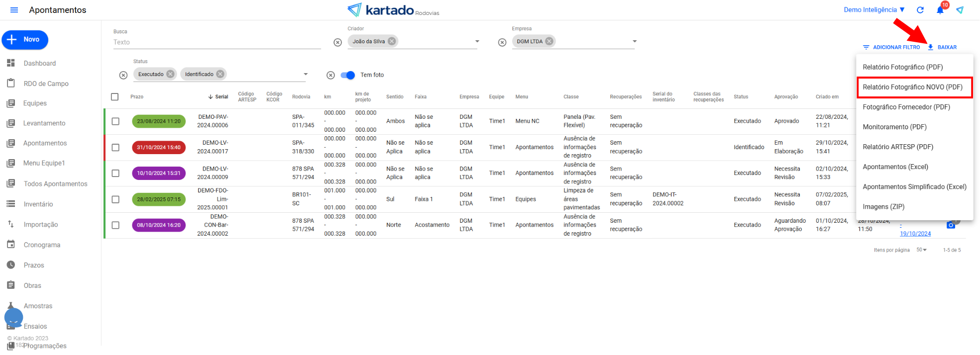This screenshot has width=980, height=355.
Task: Toggle the Tem foto switch
Action: pos(348,75)
